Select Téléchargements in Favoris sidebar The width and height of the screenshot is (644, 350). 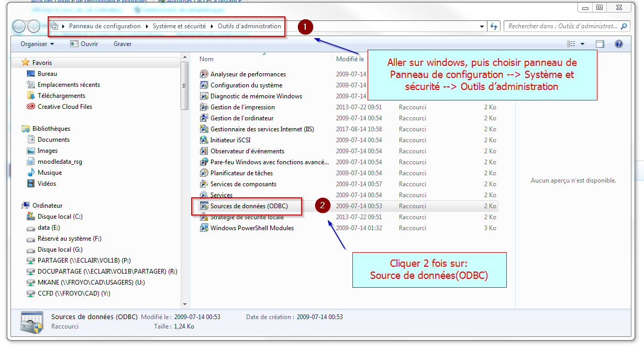click(x=61, y=96)
